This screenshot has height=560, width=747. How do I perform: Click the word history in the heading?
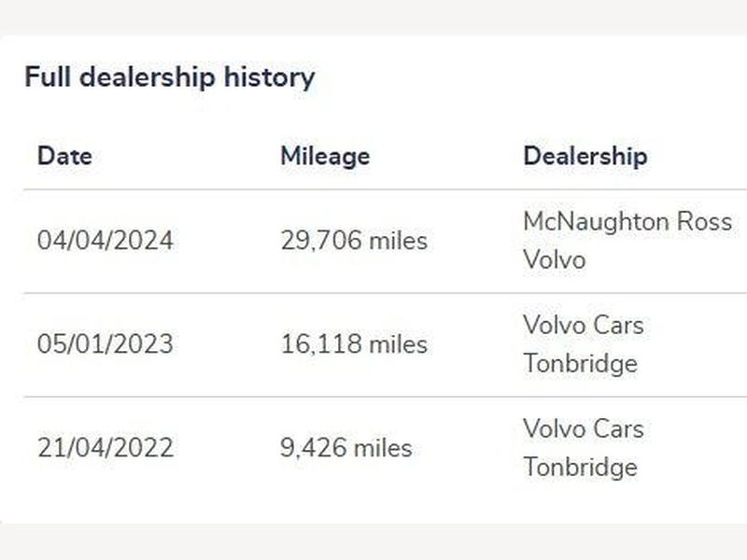tap(270, 77)
